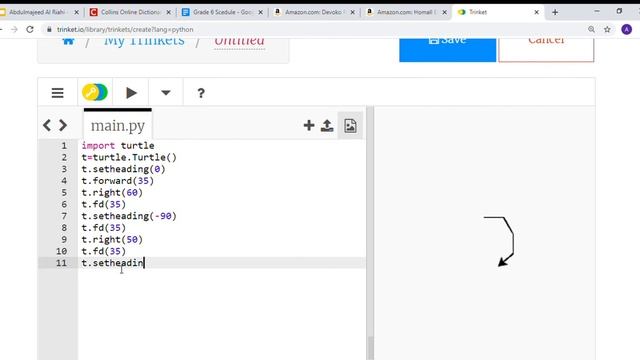This screenshot has width=640, height=360.
Task: Show the previous file tab with left chevron
Action: 47,125
